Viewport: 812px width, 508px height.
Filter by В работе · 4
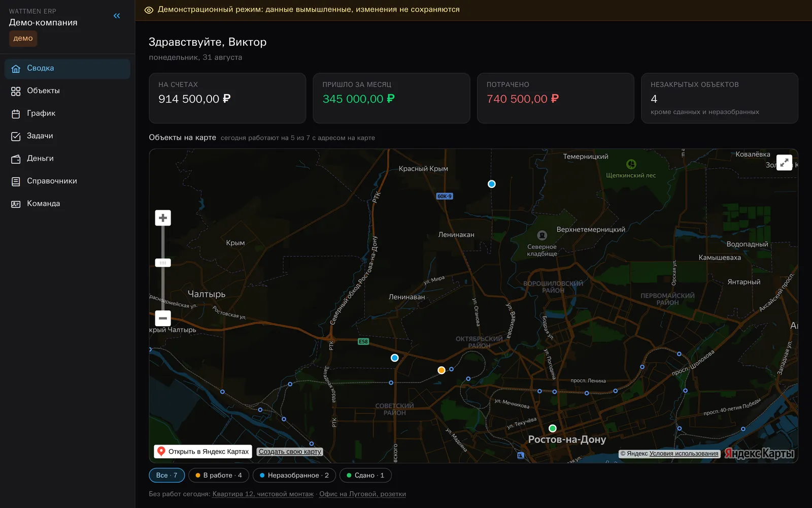[219, 475]
